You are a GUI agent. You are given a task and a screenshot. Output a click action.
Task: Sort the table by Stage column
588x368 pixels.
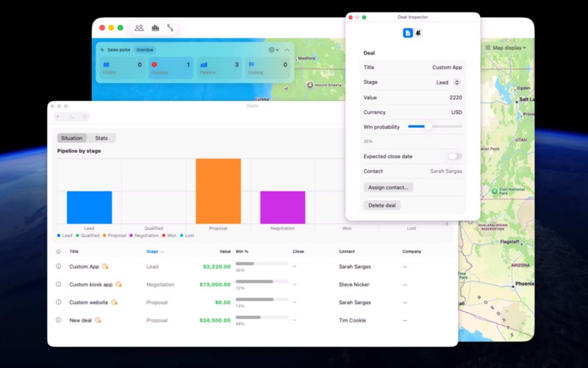click(155, 252)
